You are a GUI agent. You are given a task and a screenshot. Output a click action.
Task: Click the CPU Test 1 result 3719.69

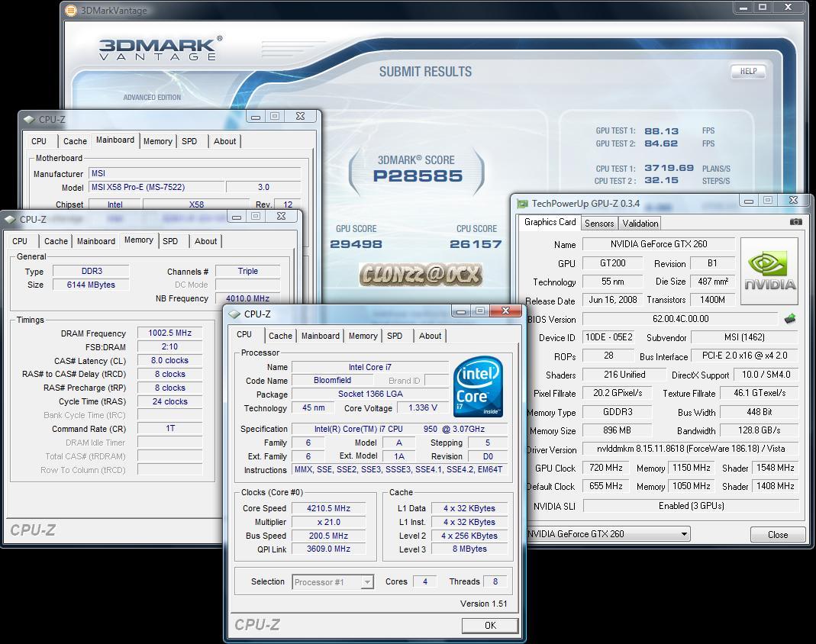(669, 168)
